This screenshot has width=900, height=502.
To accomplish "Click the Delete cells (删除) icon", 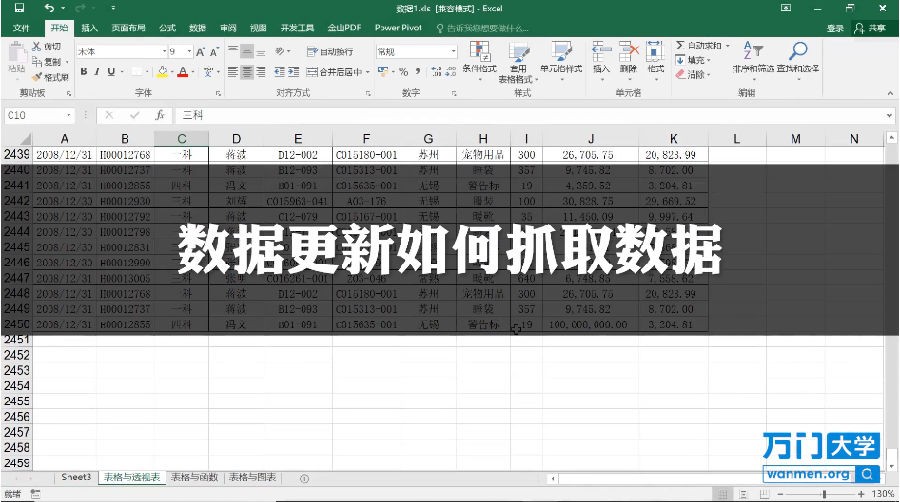I will tap(628, 52).
